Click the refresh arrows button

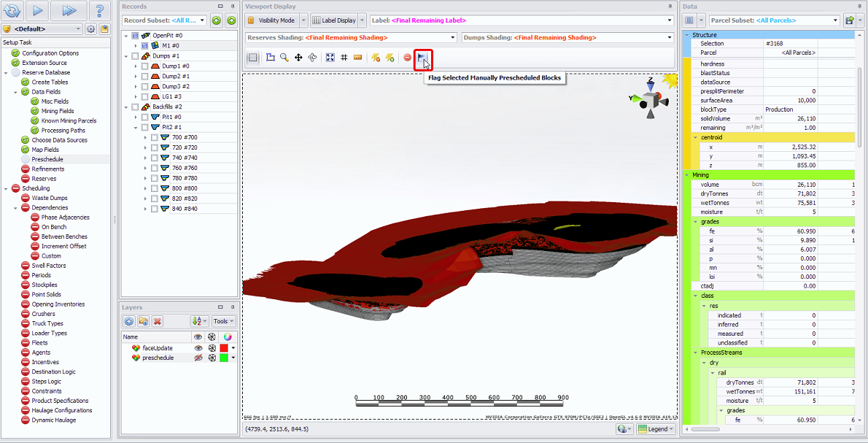pos(13,11)
